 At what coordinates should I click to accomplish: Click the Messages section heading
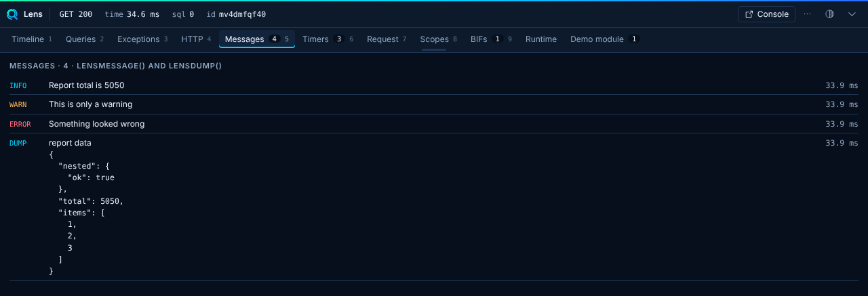click(115, 66)
